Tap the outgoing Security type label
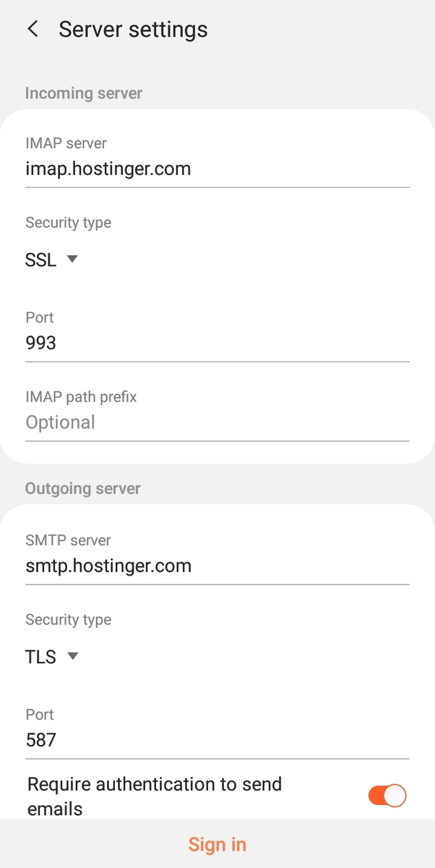The image size is (435, 868). [68, 620]
